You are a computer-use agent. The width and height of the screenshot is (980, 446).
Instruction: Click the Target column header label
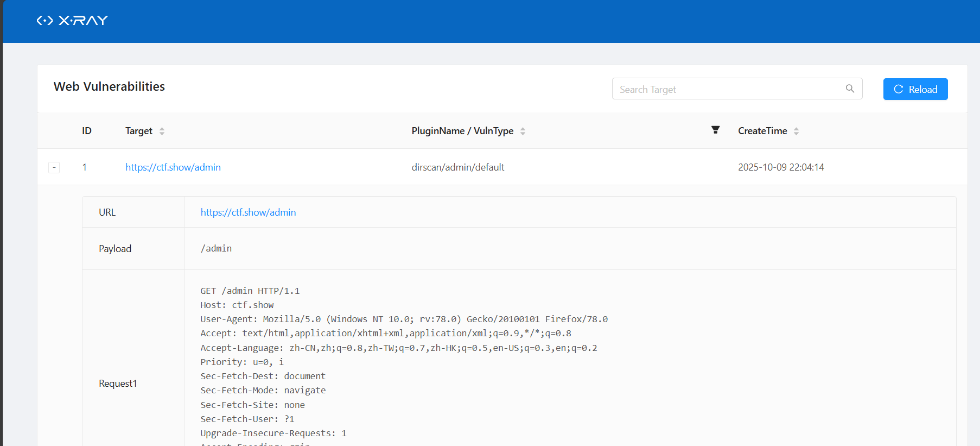[x=139, y=131]
